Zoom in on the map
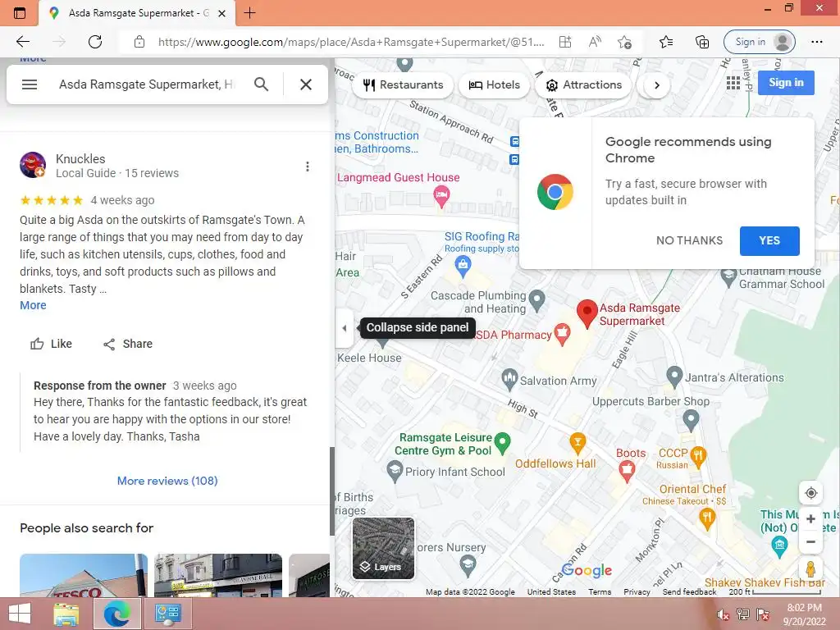 (x=811, y=518)
